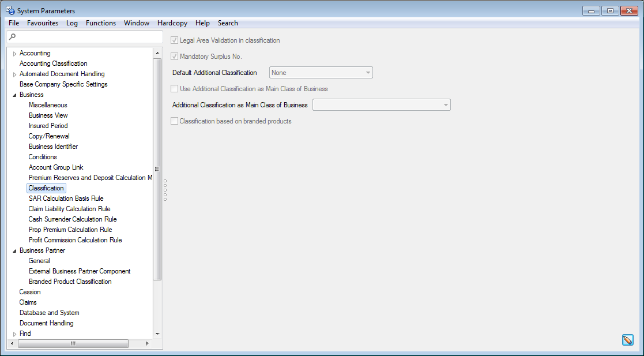Screen dimensions: 644x356
Task: Collapse the Business tree node
Action: coord(14,95)
